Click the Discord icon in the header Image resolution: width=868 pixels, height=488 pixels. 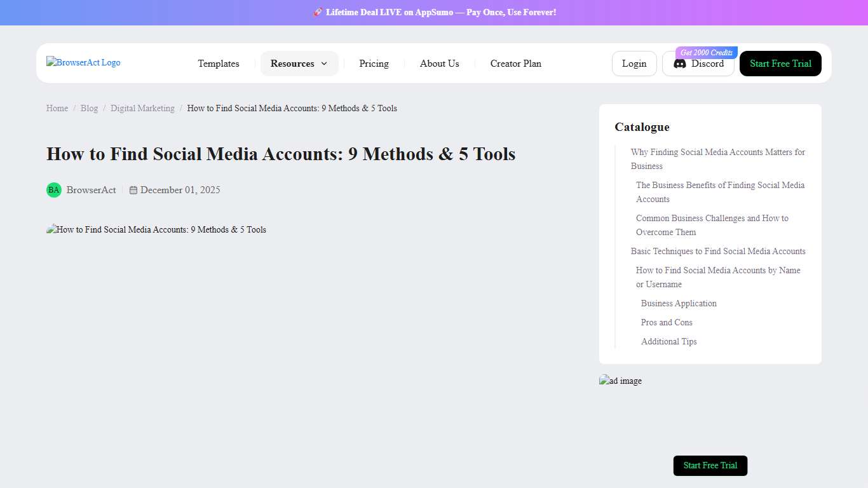[678, 64]
